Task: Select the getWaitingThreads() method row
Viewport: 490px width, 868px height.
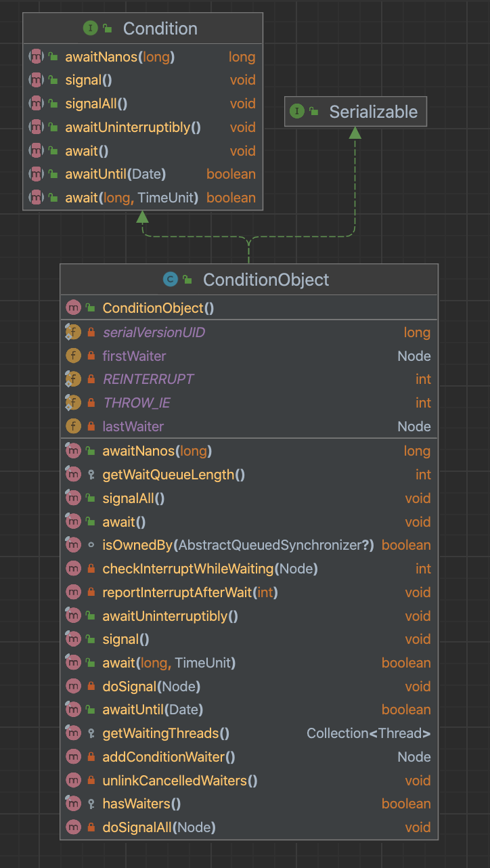Action: click(x=166, y=733)
